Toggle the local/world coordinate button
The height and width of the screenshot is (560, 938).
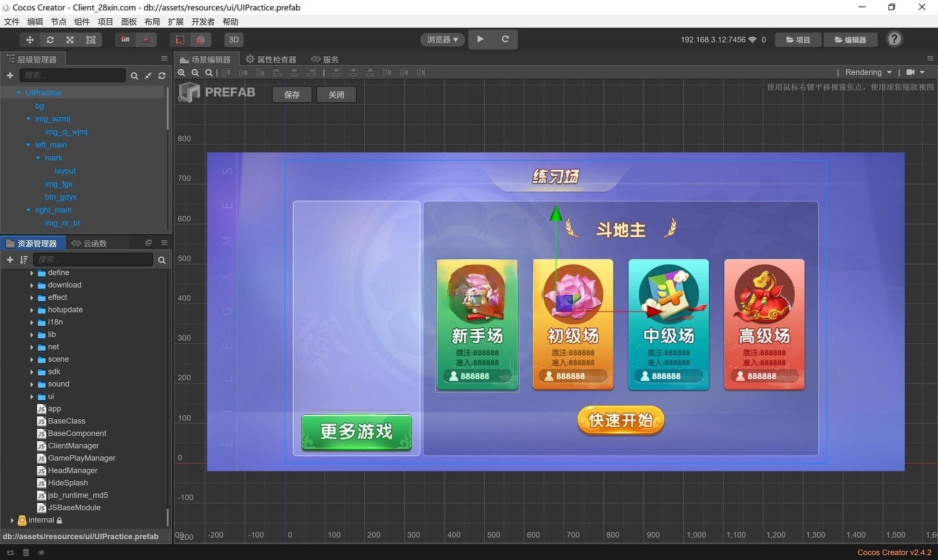click(180, 40)
